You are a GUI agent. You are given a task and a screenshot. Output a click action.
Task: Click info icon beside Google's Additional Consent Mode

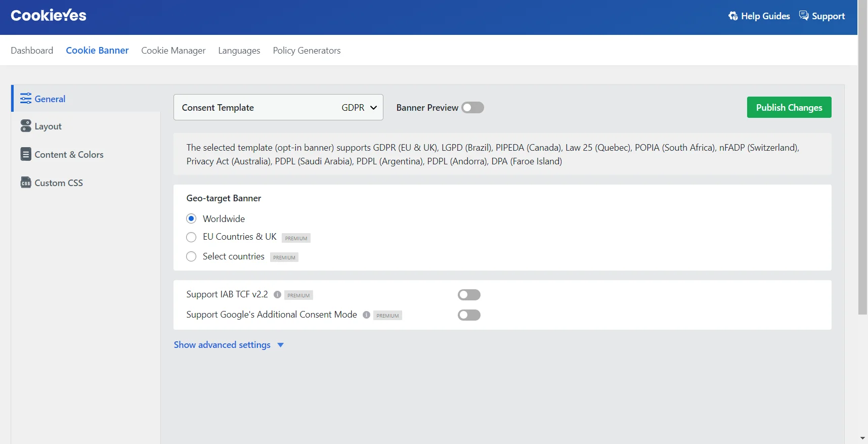[x=366, y=315]
